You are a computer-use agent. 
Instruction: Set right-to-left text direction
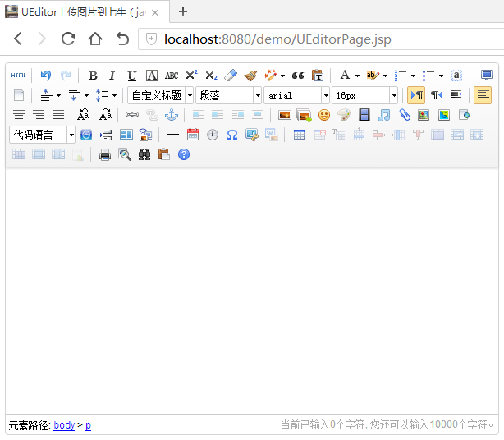coord(437,95)
